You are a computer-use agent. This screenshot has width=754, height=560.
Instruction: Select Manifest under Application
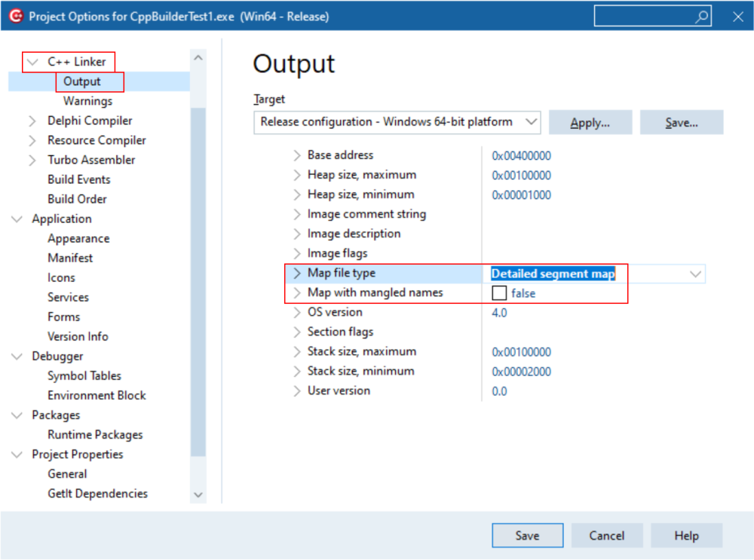[x=70, y=258]
